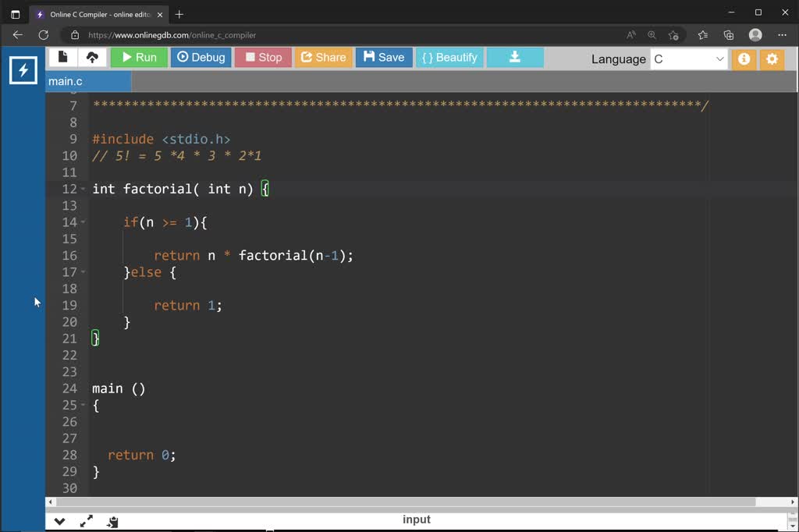Image resolution: width=799 pixels, height=532 pixels.
Task: Copy console output using the clipboard icon
Action: (112, 520)
